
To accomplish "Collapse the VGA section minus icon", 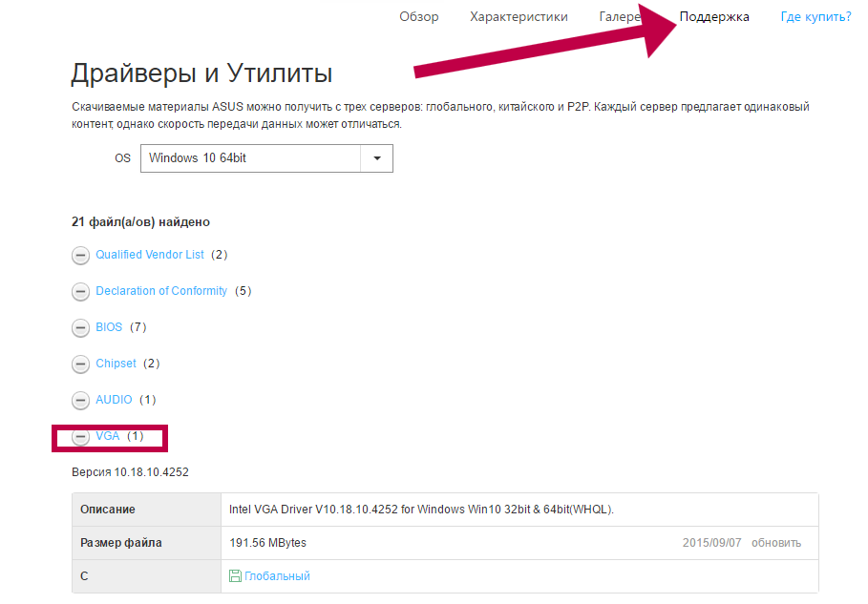I will (80, 437).
